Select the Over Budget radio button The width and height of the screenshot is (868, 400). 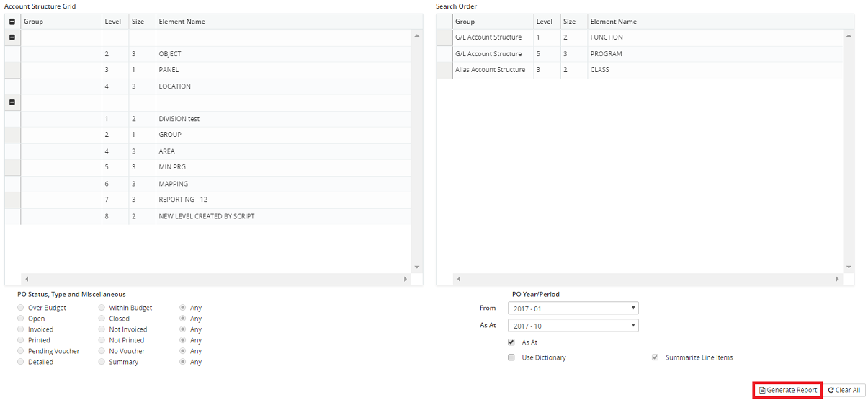(x=21, y=308)
